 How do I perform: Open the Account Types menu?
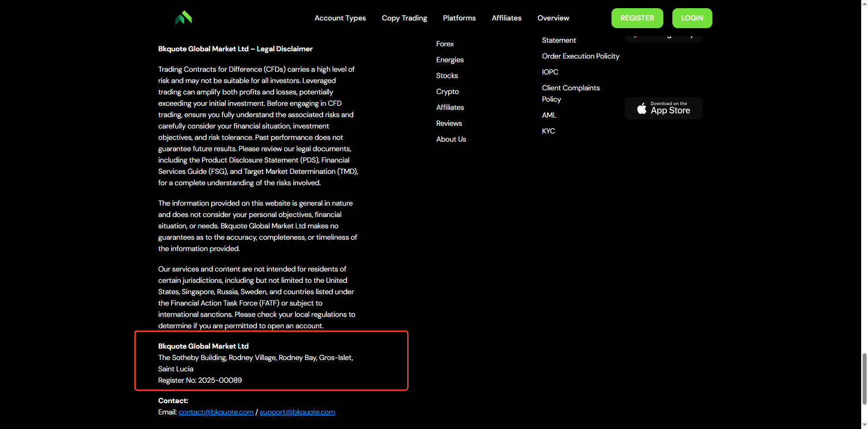[340, 18]
